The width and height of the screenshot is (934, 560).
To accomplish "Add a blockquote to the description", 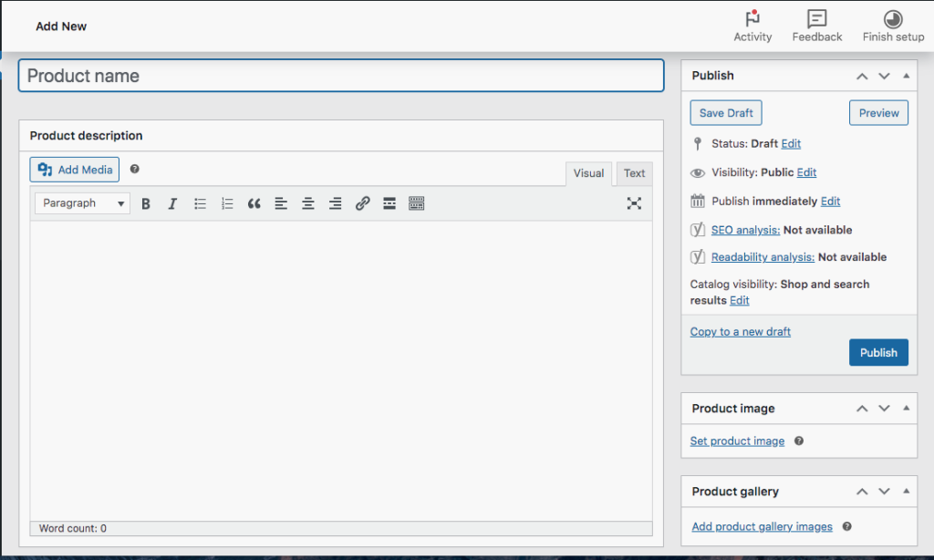I will [x=254, y=203].
